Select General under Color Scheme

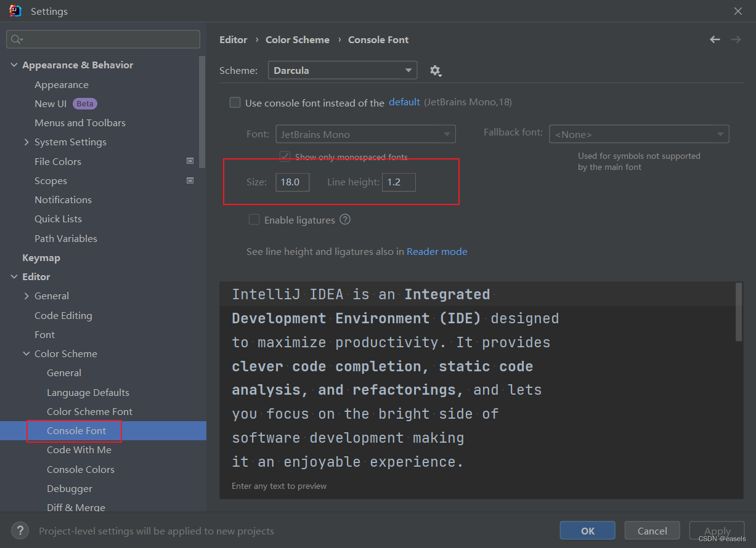click(64, 373)
